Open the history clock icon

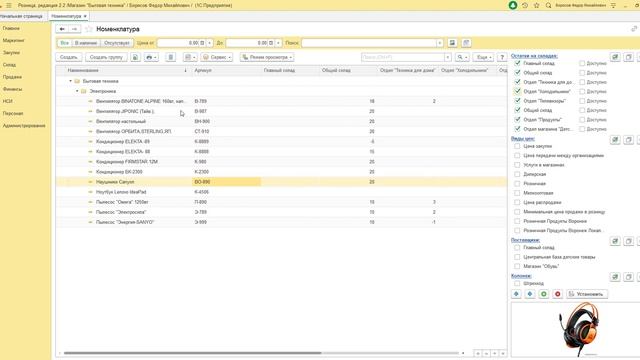pos(525,5)
